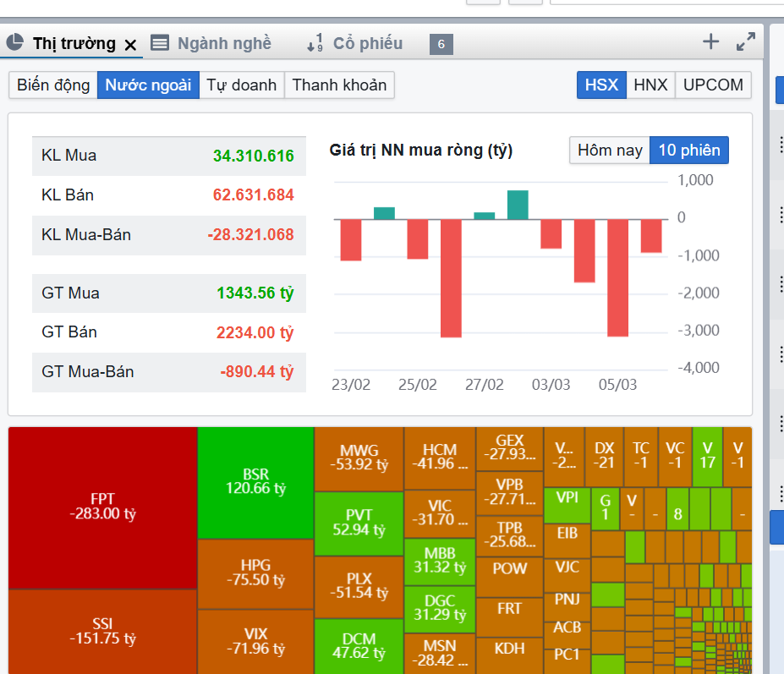Image resolution: width=784 pixels, height=674 pixels.
Task: Click the GT Mua value 1343.56 tỷ
Action: (255, 293)
